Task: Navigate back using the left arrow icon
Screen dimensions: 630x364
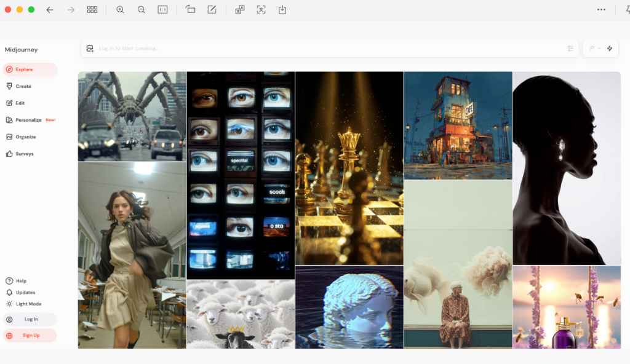Action: (50, 10)
